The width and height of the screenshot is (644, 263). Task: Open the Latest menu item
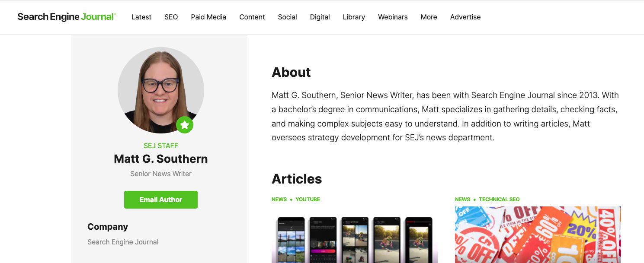141,17
